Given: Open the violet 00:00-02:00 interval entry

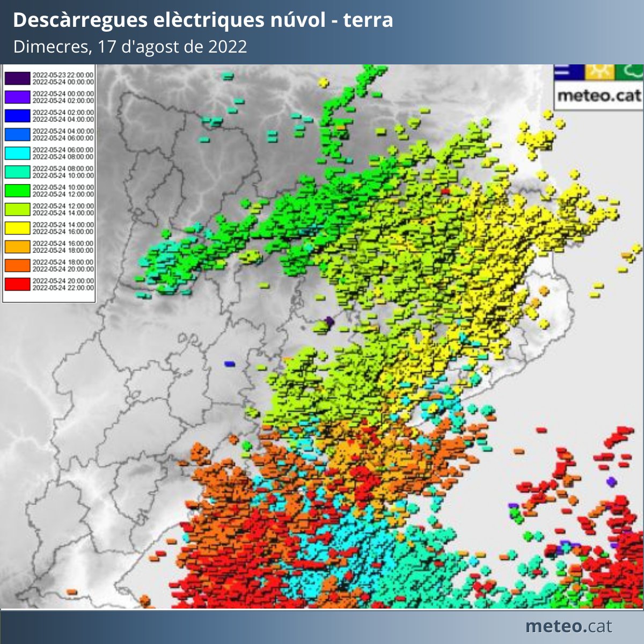Looking at the screenshot, I should (18, 96).
